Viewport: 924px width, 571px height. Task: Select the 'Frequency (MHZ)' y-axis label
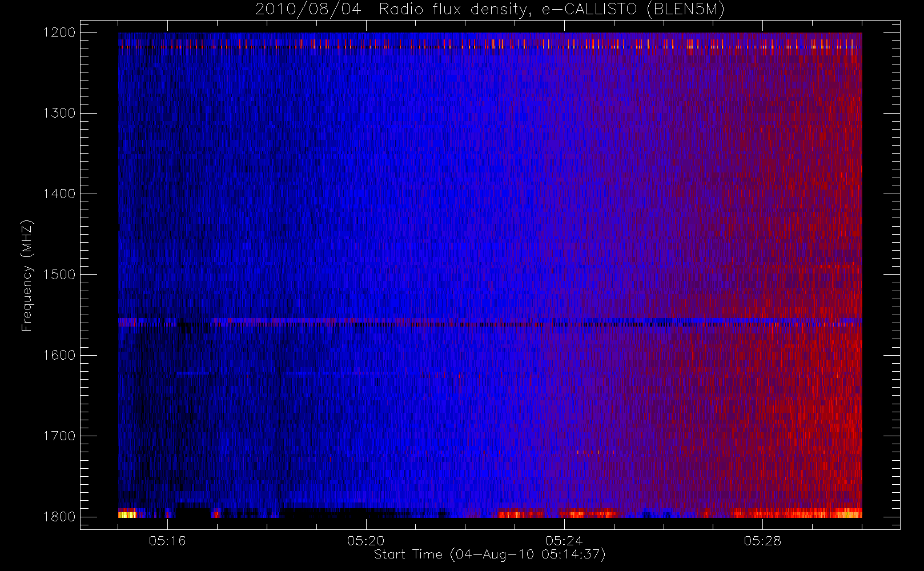click(27, 276)
